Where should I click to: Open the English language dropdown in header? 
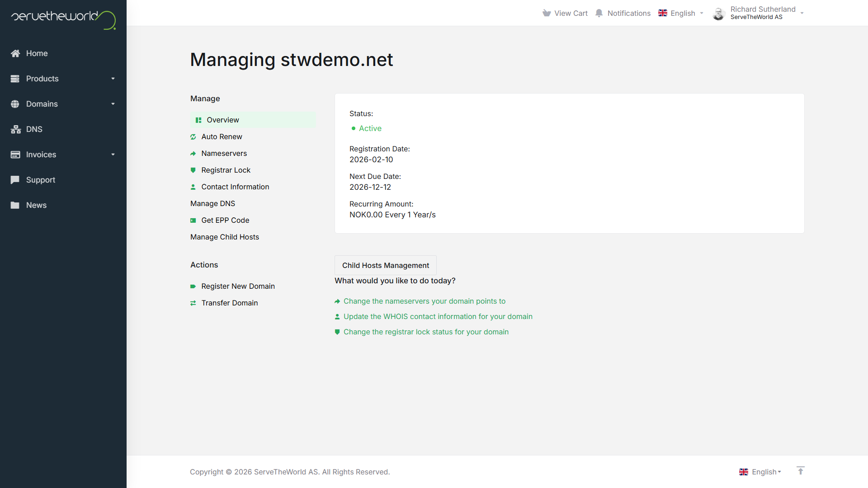pyautogui.click(x=681, y=13)
